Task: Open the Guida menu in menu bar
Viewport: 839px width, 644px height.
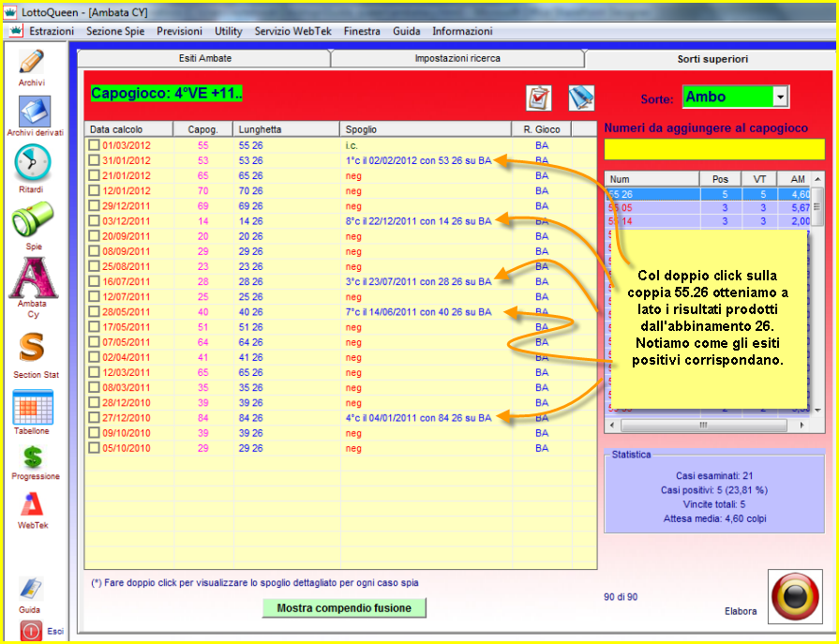Action: pyautogui.click(x=407, y=31)
